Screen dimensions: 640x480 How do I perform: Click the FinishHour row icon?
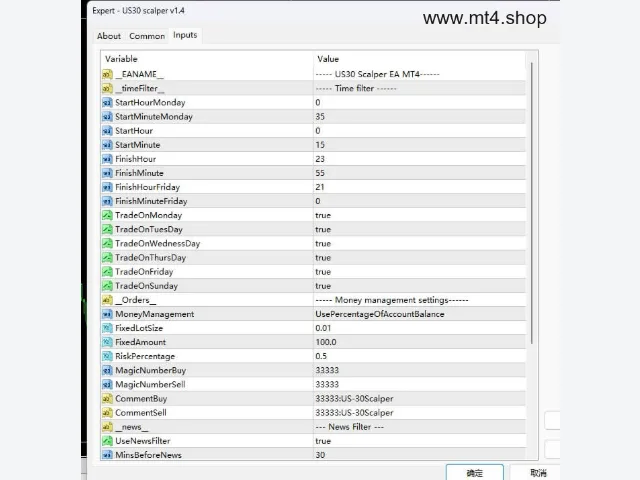pyautogui.click(x=107, y=159)
